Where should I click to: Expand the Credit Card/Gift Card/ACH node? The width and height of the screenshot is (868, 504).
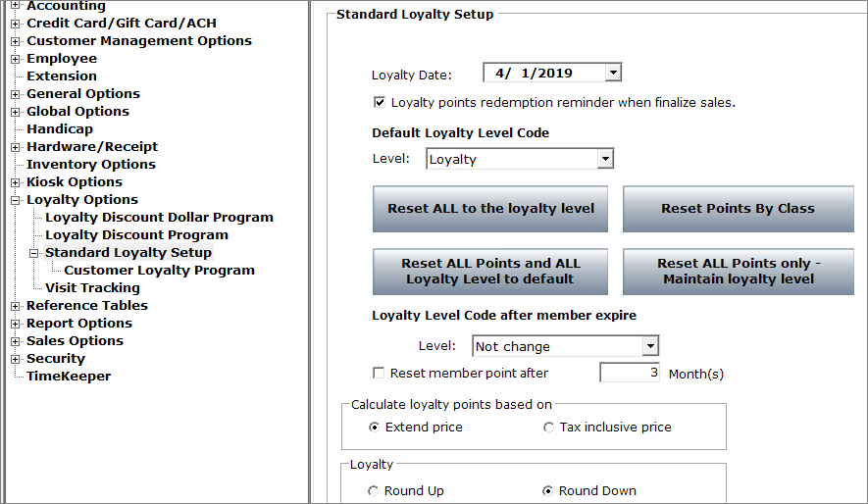[16, 24]
